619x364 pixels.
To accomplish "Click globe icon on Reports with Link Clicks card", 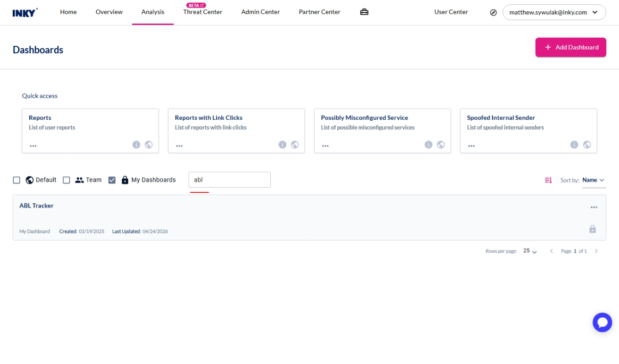I will pyautogui.click(x=295, y=145).
